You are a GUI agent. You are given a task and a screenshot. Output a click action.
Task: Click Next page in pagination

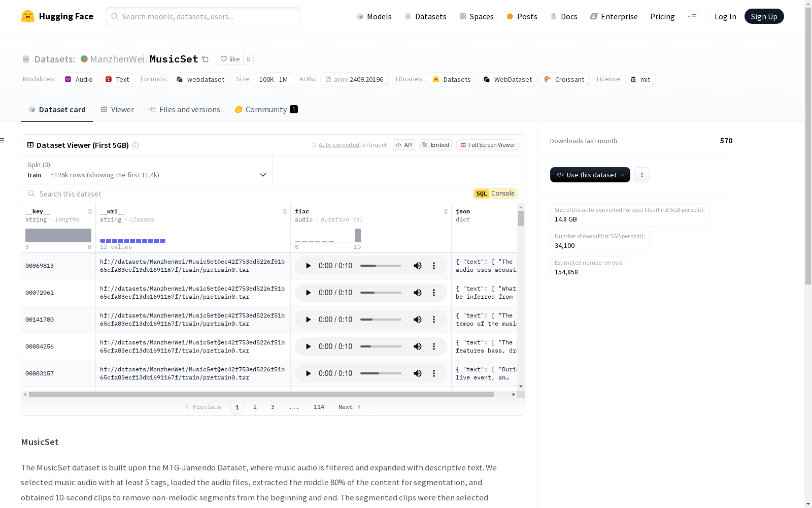point(350,407)
